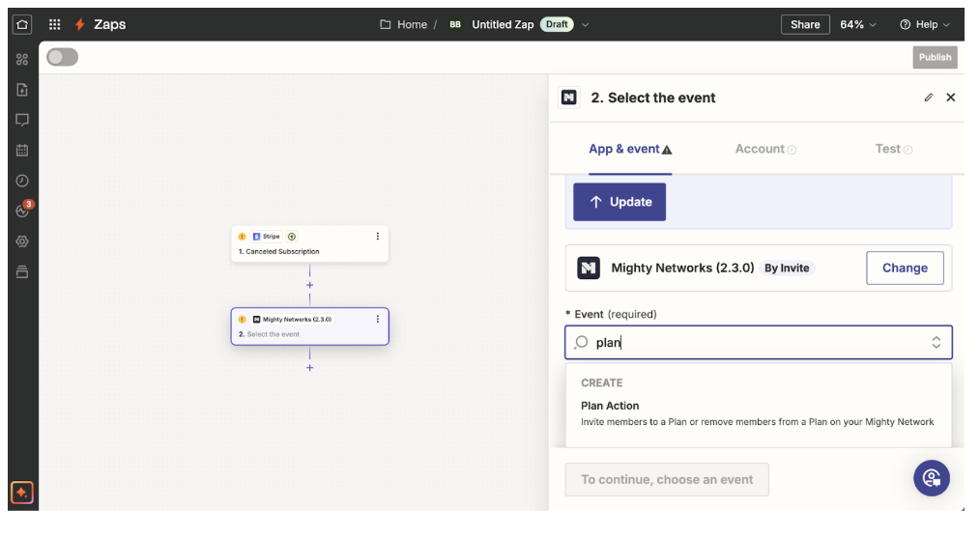This screenshot has height=537, width=980.
Task: Launch the AI assistant sparkle button
Action: tap(22, 493)
